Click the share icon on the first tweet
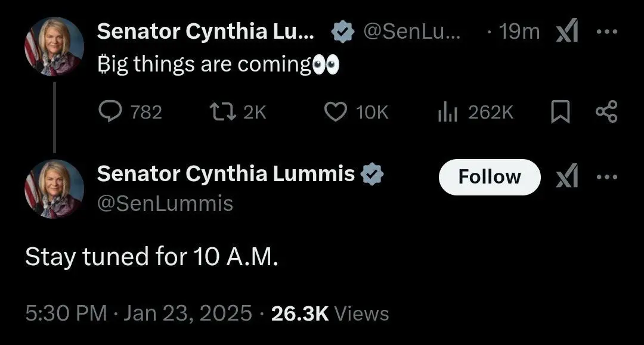This screenshot has width=644, height=345. (607, 111)
